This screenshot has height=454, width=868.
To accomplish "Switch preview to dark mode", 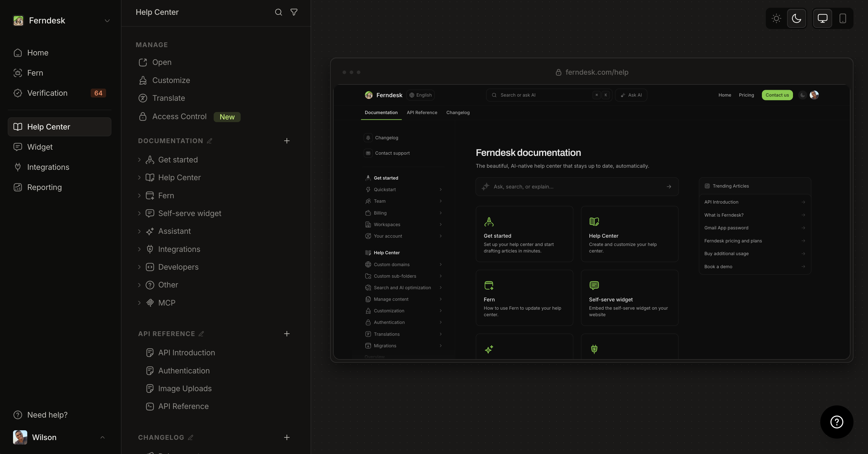I will (797, 18).
